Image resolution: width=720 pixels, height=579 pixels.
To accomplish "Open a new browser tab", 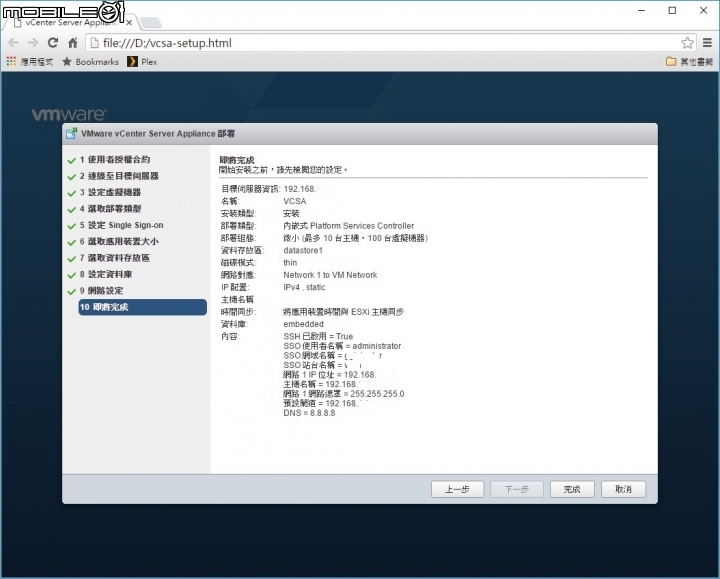I will [x=150, y=22].
